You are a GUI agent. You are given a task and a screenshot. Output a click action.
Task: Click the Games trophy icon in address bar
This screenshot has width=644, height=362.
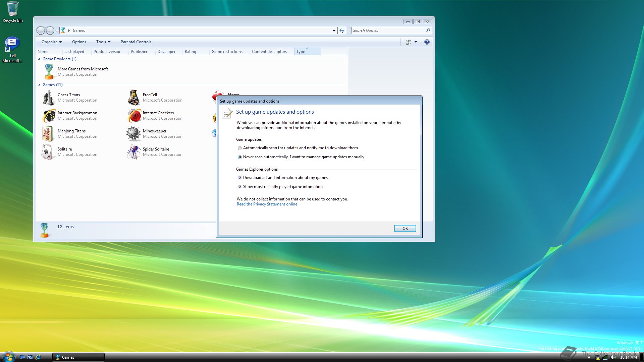(63, 31)
